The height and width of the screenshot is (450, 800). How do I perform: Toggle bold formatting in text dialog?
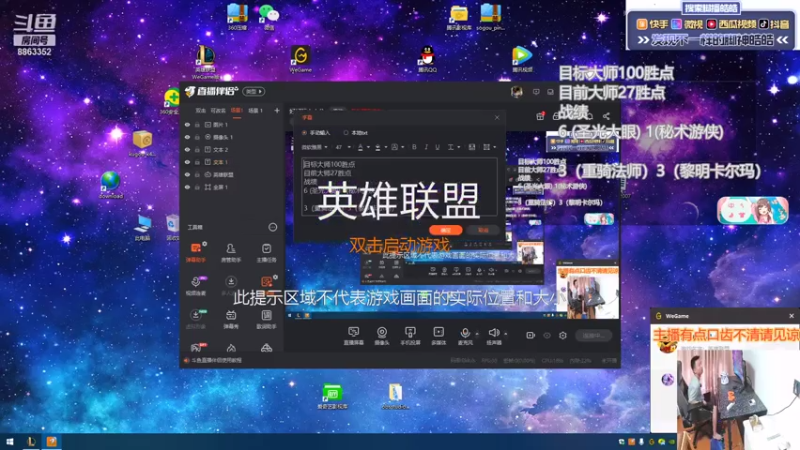[x=414, y=147]
